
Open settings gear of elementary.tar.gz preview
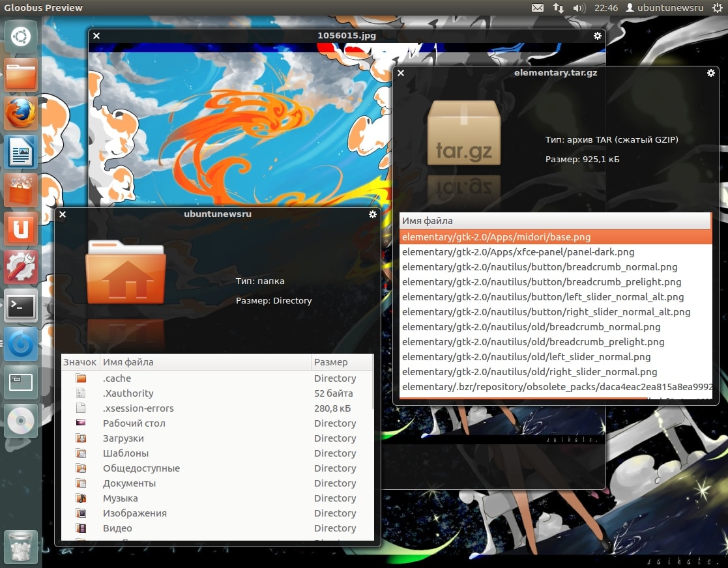click(x=711, y=73)
